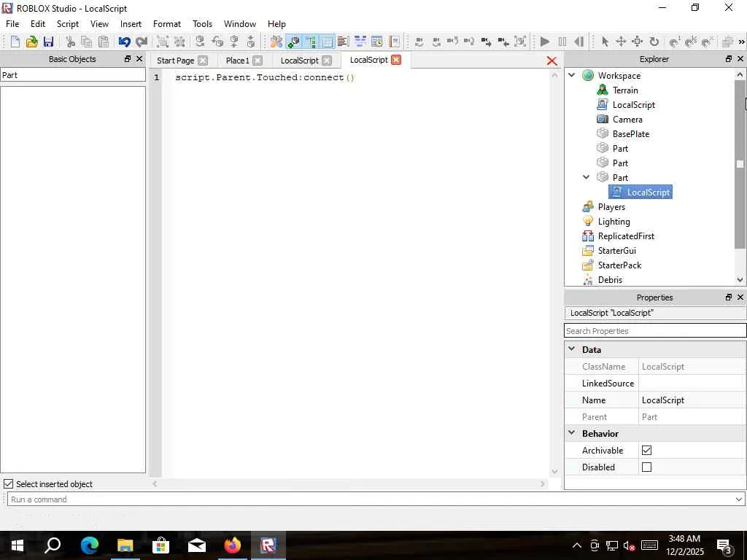The width and height of the screenshot is (747, 560).
Task: Close the Place1 tab
Action: point(258,61)
